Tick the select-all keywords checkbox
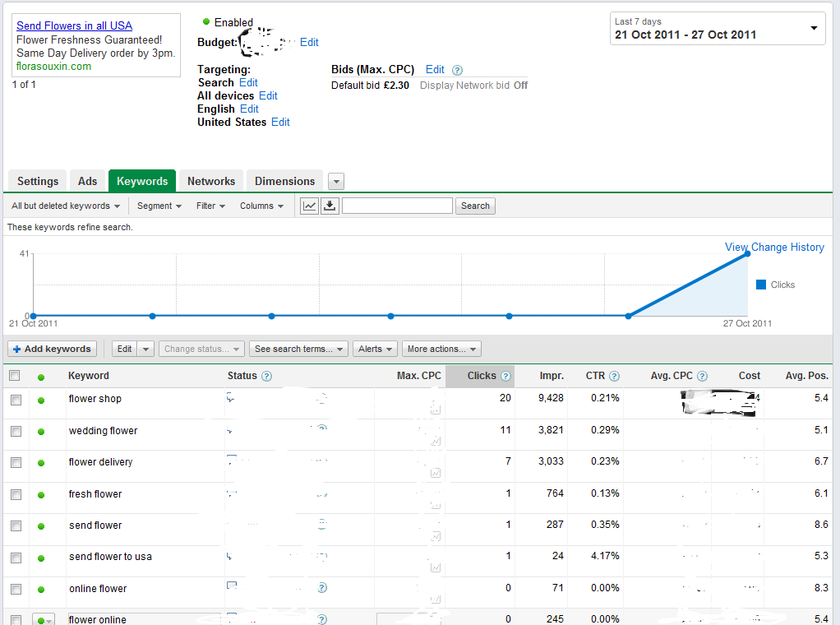The image size is (840, 625). click(x=15, y=376)
